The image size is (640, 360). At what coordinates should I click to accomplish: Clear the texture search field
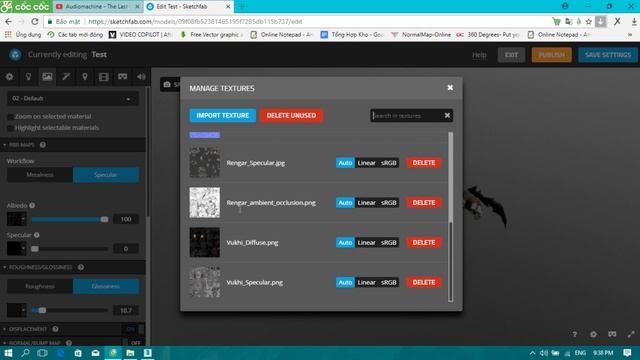pyautogui.click(x=447, y=116)
